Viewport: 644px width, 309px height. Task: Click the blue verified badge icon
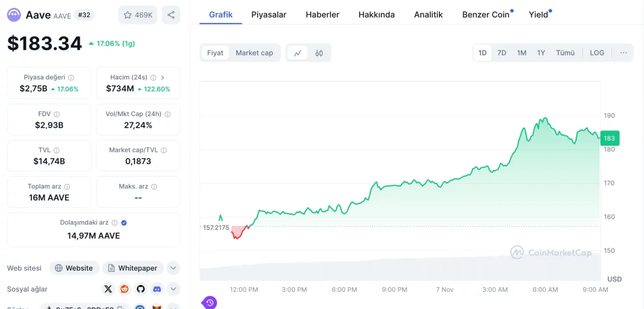[124, 223]
